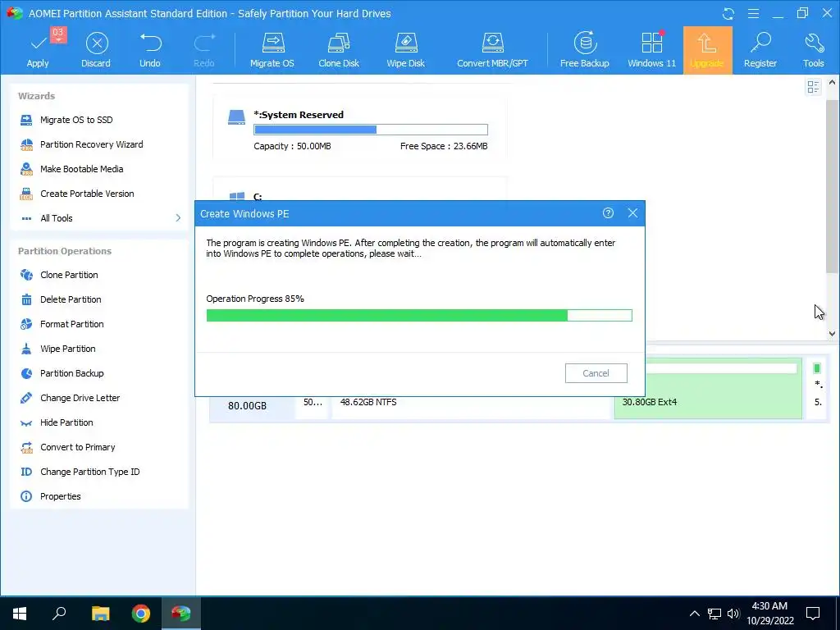Open the Wipe Disk tool
Viewport: 840px width, 630px height.
pyautogui.click(x=405, y=49)
